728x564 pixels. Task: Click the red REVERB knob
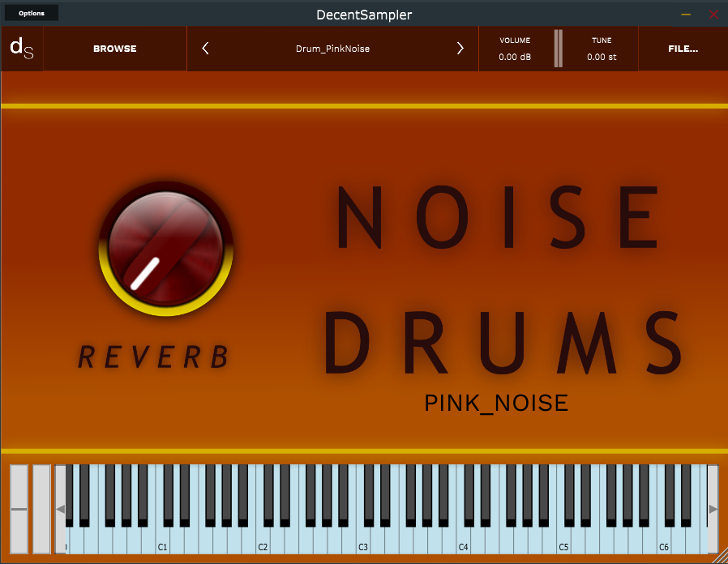[x=165, y=249]
